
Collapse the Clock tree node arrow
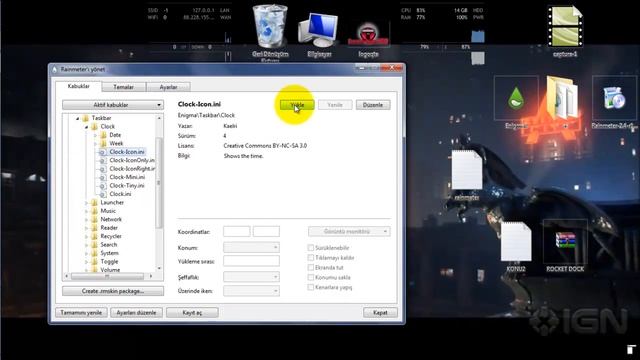[x=87, y=127]
